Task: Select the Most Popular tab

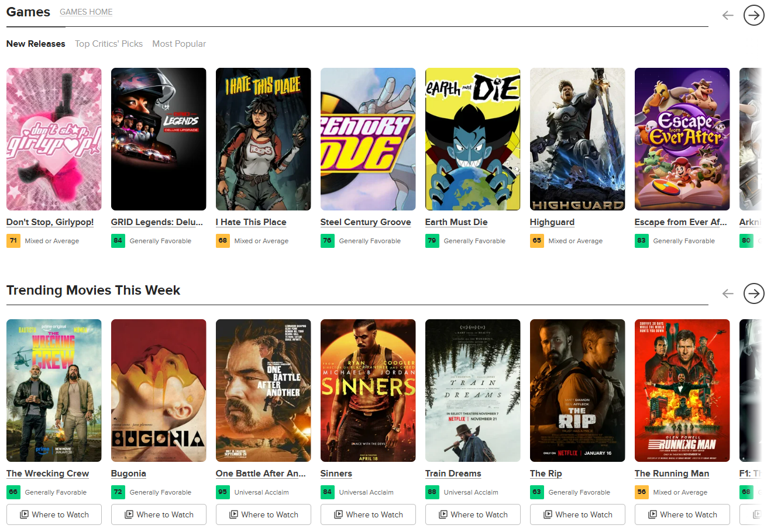Action: 179,44
